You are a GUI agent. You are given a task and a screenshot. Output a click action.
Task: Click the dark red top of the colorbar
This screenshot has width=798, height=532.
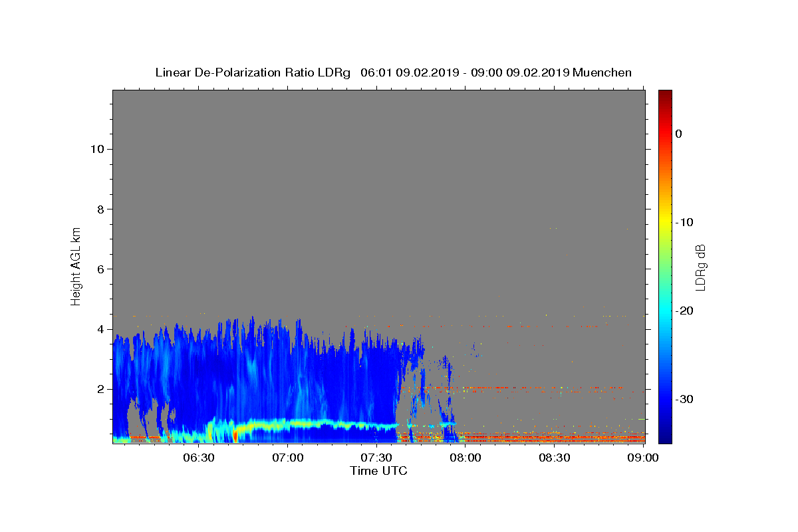coord(665,94)
